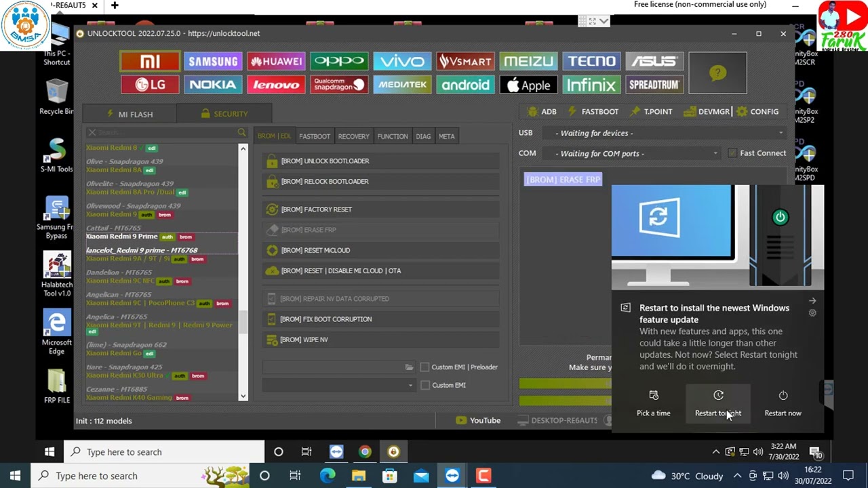Screen dimensions: 868x488
Task: Select the ASUS brand logo
Action: (654, 62)
